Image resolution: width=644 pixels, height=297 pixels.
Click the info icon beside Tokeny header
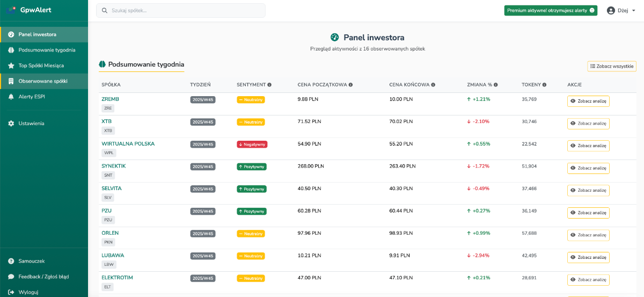[544, 85]
